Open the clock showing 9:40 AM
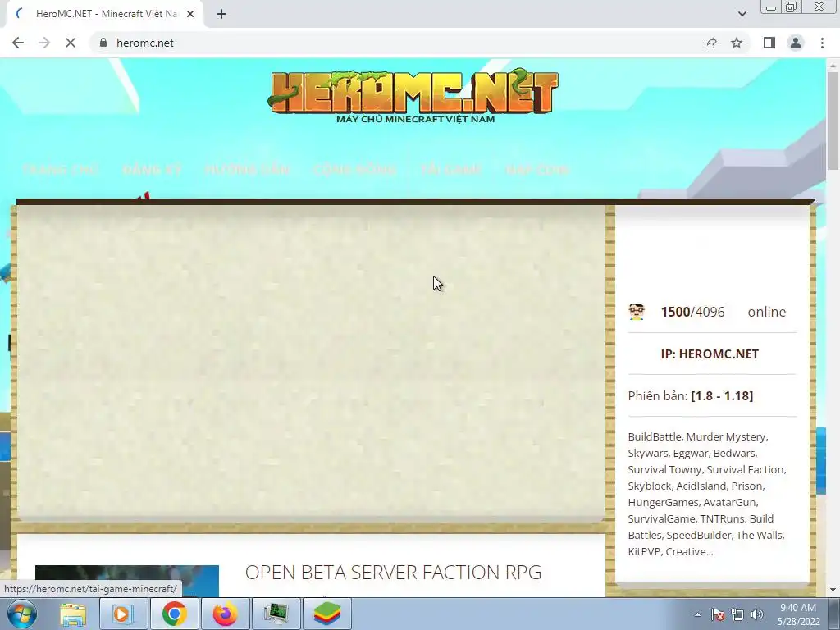 tap(798, 614)
